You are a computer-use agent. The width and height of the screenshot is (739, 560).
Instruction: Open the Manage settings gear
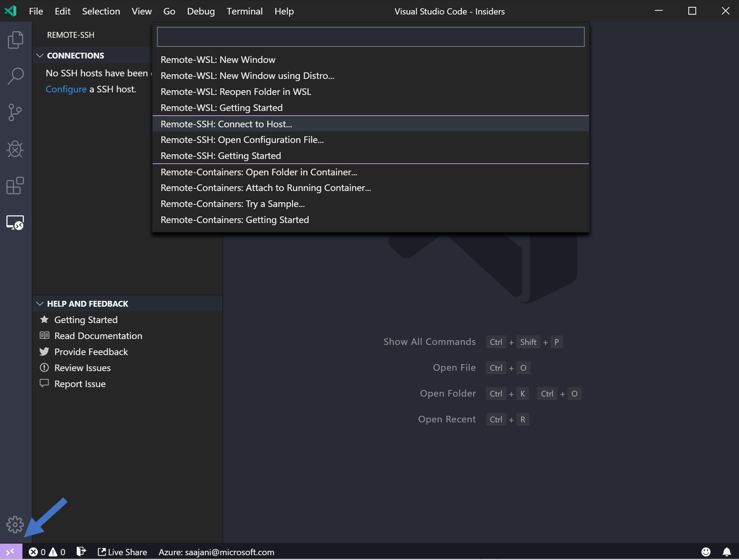[15, 524]
